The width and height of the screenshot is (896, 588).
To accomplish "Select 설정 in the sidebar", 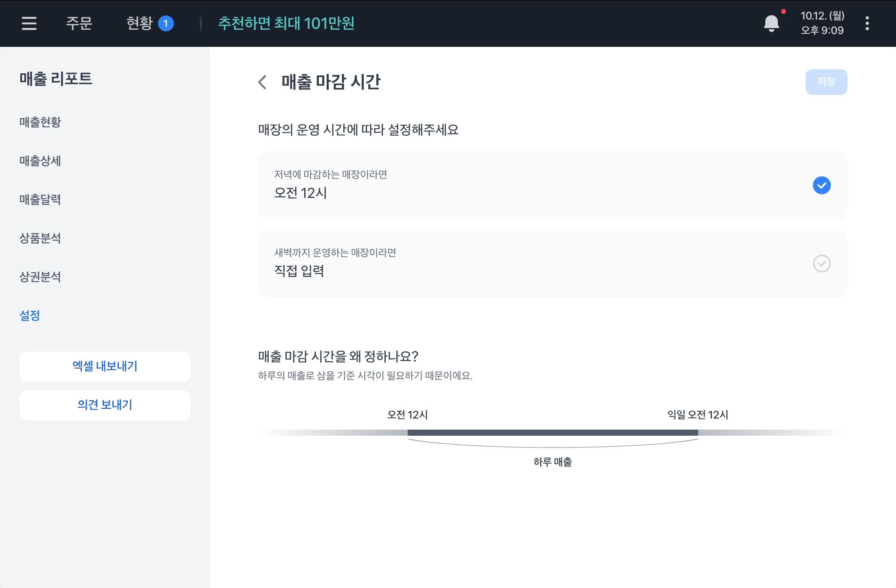I will [30, 315].
